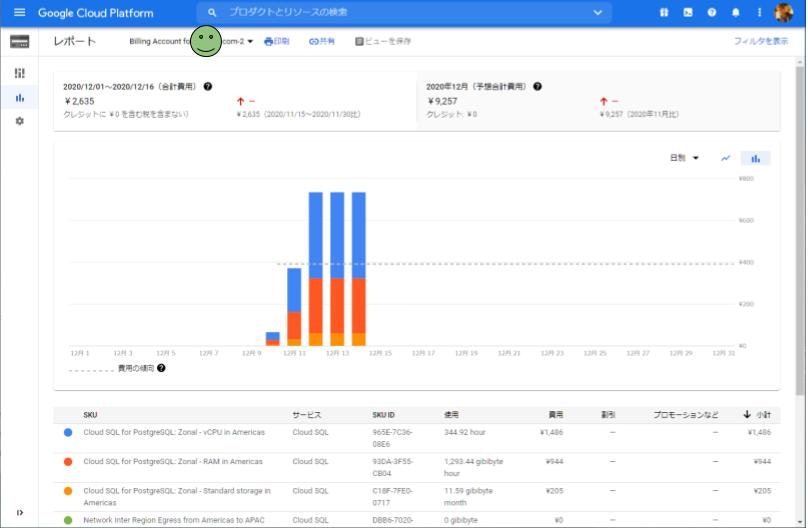The width and height of the screenshot is (808, 532).
Task: Open help tooltip next to 合計費用
Action: (208, 87)
